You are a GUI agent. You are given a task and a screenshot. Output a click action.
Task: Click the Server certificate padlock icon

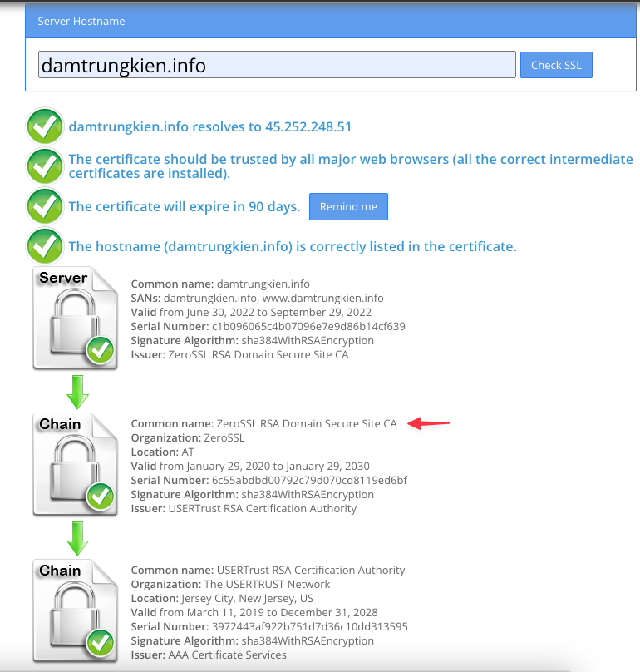pyautogui.click(x=76, y=318)
